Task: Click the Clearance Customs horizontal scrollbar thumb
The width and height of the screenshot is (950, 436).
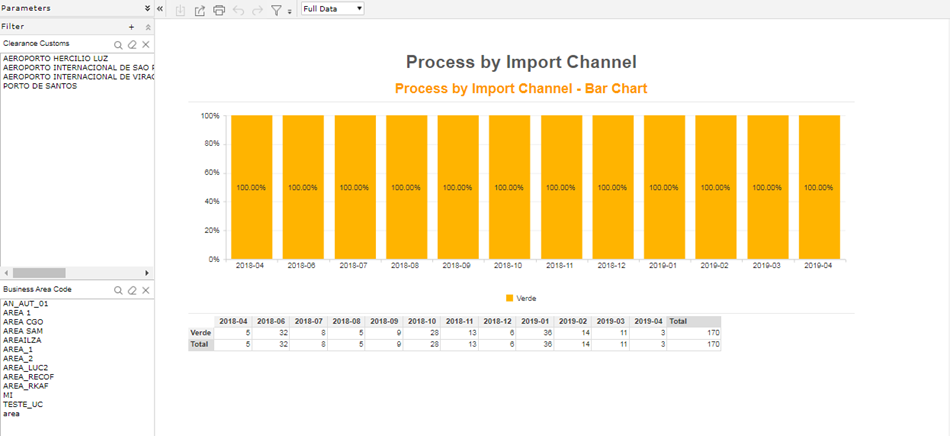Action: 39,273
